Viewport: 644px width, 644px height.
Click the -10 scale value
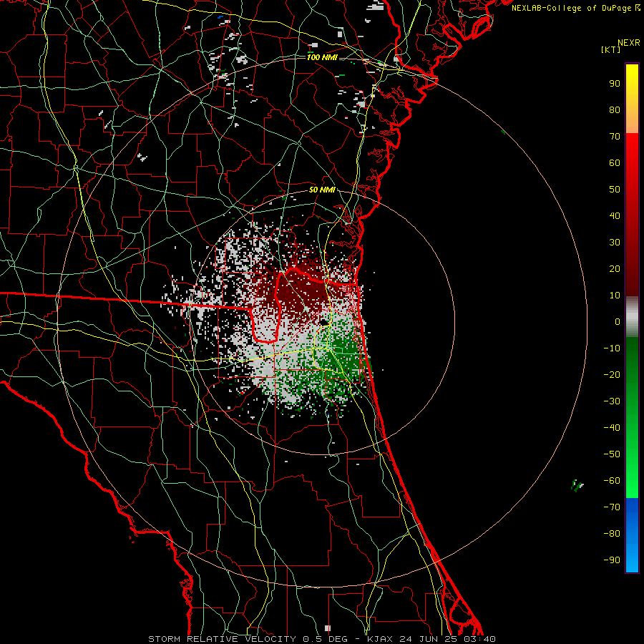point(612,348)
